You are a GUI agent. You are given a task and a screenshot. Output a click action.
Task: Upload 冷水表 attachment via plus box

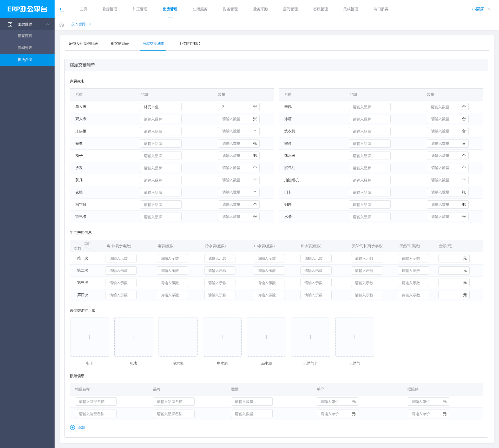178,337
